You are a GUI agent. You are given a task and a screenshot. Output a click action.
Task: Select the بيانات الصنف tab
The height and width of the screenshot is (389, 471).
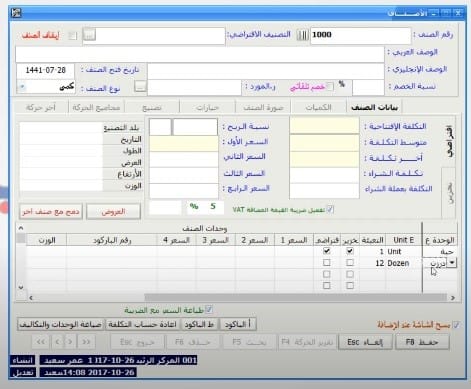point(374,107)
